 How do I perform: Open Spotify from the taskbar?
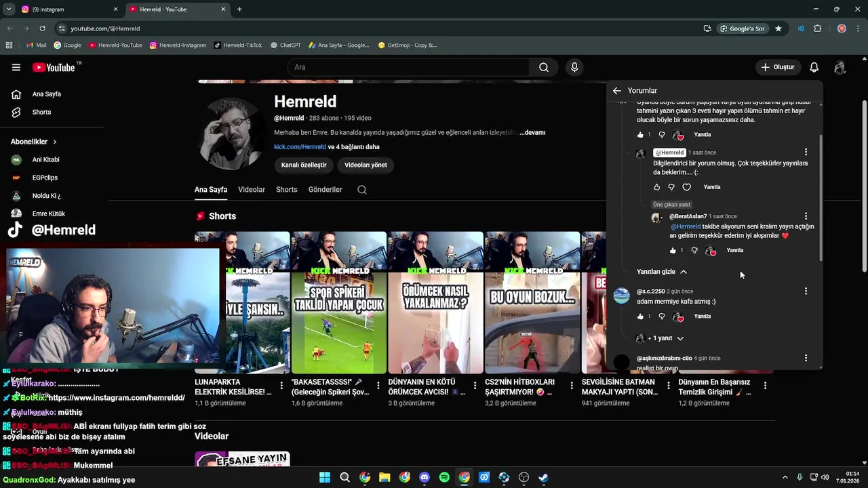pyautogui.click(x=444, y=477)
